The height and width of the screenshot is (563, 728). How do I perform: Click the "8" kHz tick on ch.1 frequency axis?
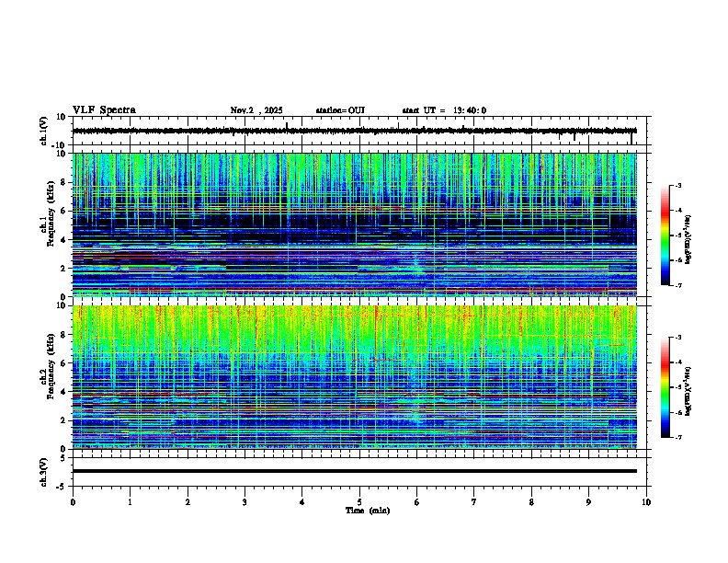(63, 182)
